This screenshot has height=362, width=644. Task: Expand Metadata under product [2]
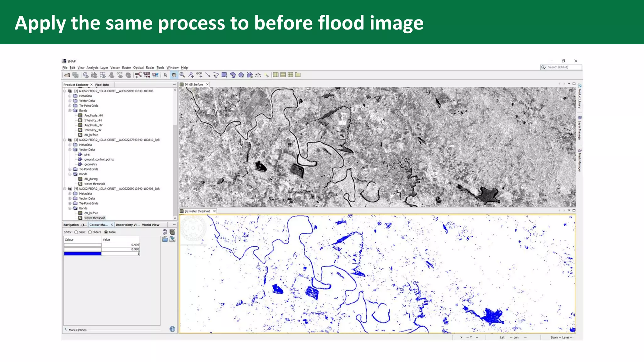pos(70,96)
